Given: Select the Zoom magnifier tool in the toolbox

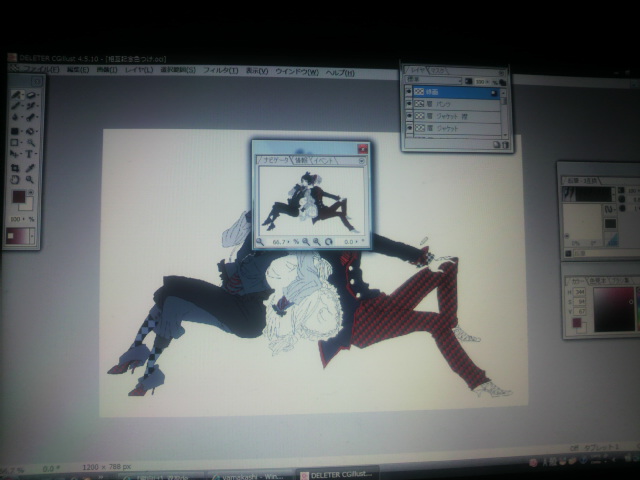Looking at the screenshot, I should tap(29, 179).
